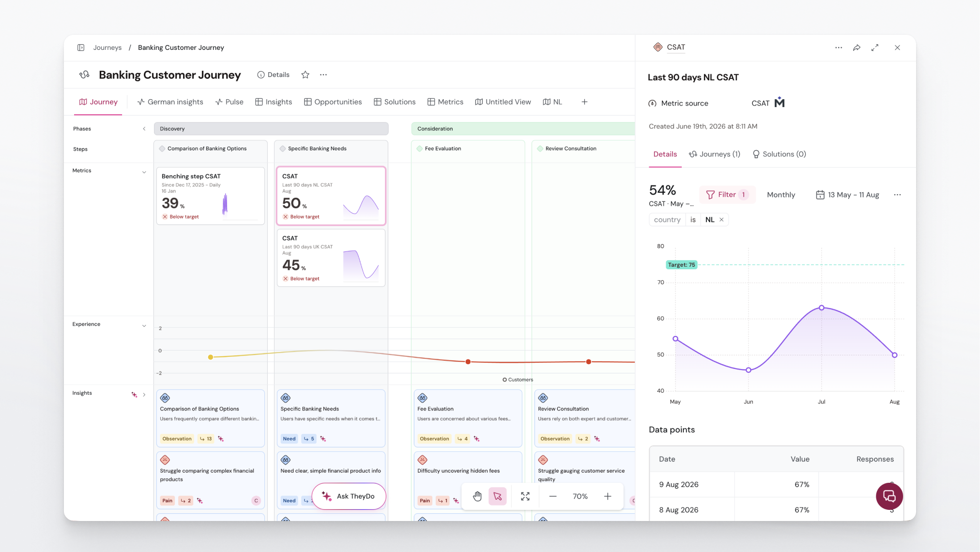This screenshot has width=980, height=552.
Task: Open CSAT panel more options
Action: (839, 47)
